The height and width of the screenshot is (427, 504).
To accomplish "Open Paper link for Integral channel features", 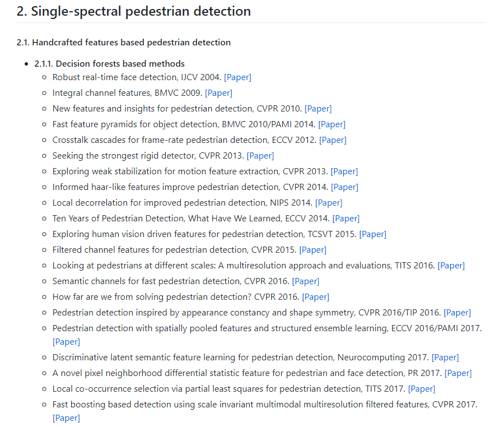I will click(218, 93).
